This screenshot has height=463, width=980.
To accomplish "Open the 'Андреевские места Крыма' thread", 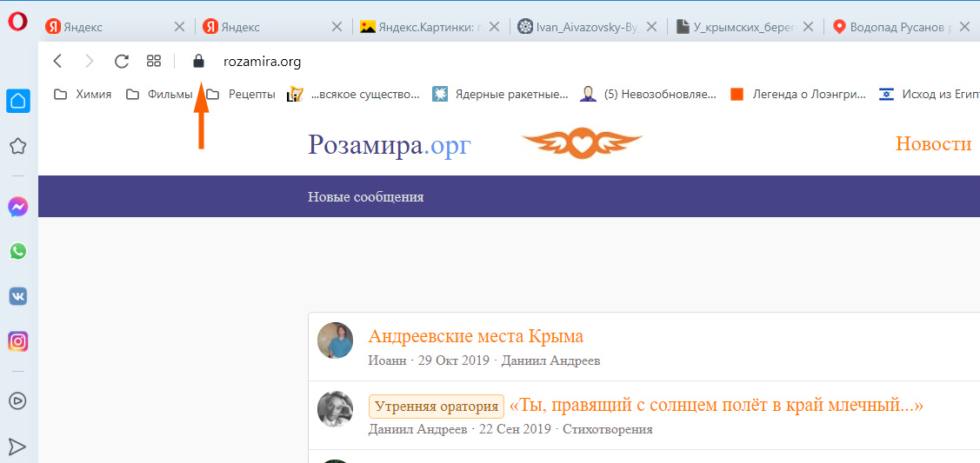I will 476,336.
